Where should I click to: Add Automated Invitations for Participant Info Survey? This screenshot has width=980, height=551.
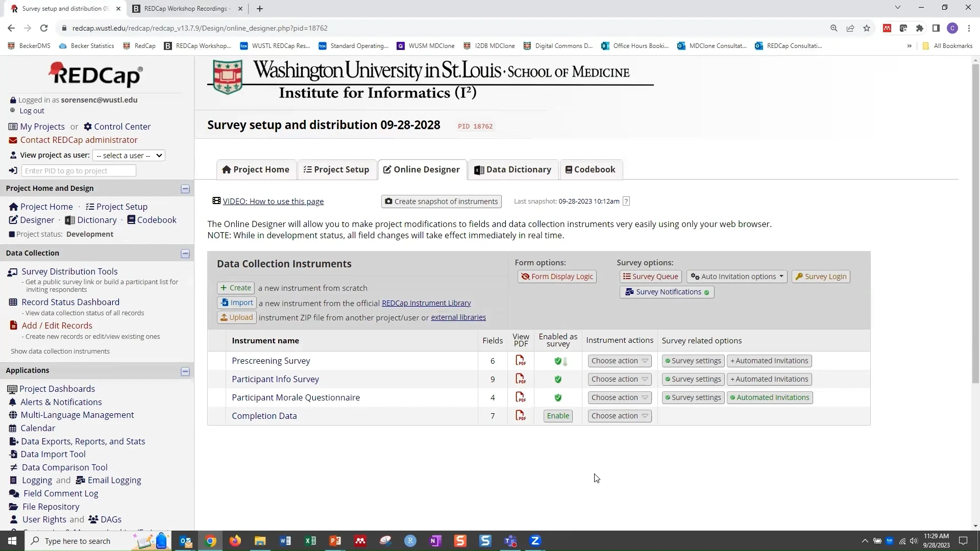(769, 379)
